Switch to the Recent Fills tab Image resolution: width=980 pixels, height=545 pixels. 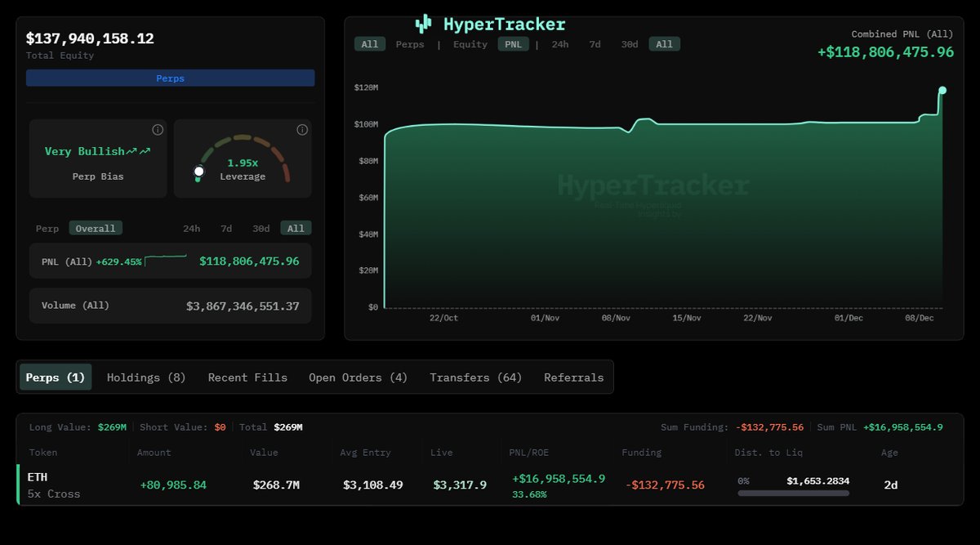pos(247,377)
